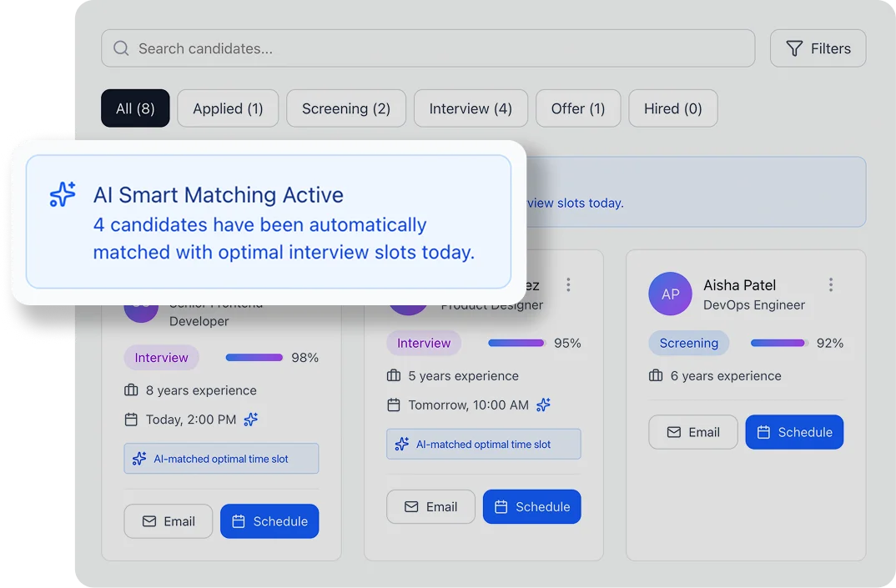Filter by Offer (1) tab
Screen dimensions: 896x588
pyautogui.click(x=578, y=108)
